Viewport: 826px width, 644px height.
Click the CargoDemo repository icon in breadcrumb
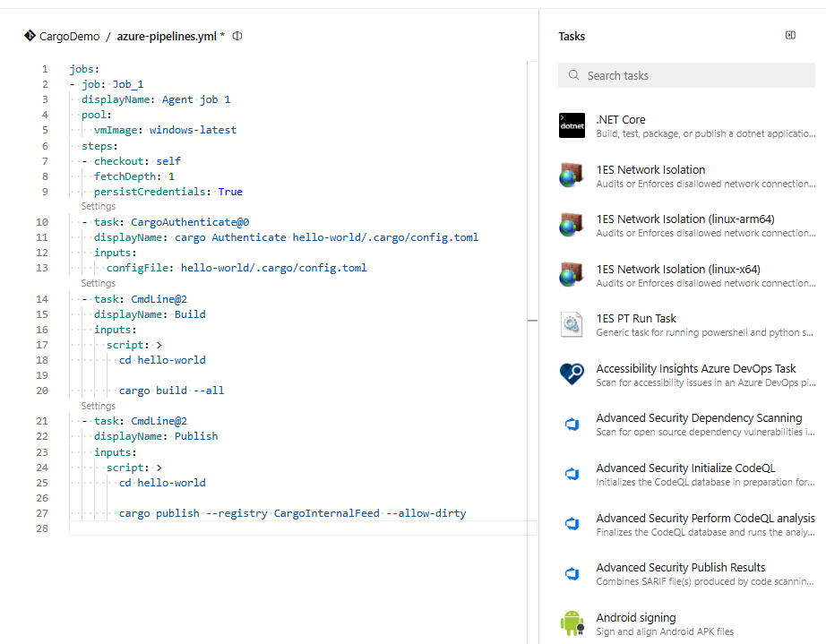(x=29, y=37)
